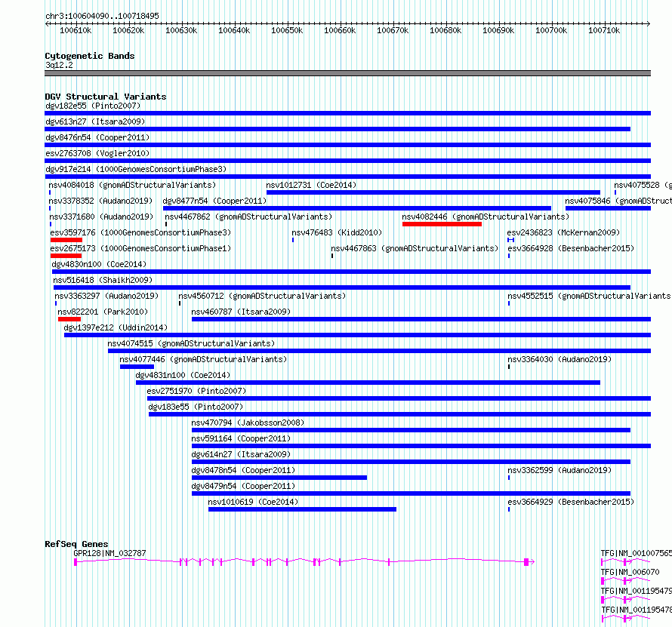Select the red esv2675173 variant bar
Image resolution: width=672 pixels, height=627 pixels.
point(66,256)
